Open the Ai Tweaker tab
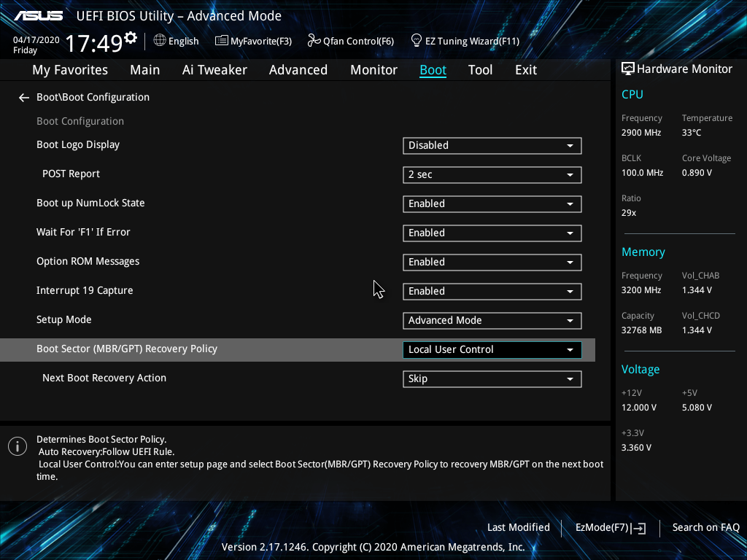This screenshot has width=747, height=560. click(214, 70)
